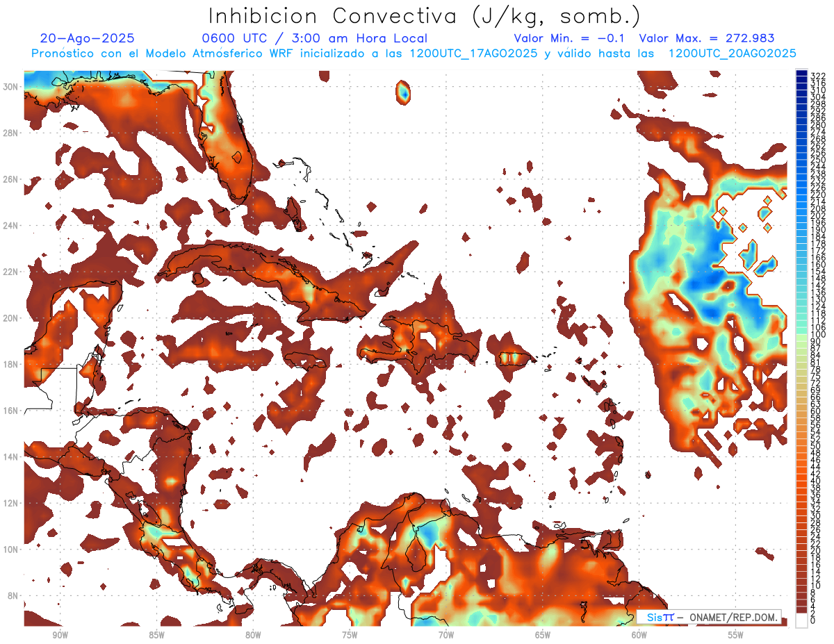Click the '26N' latitude label
834x644 pixels.
(10, 179)
